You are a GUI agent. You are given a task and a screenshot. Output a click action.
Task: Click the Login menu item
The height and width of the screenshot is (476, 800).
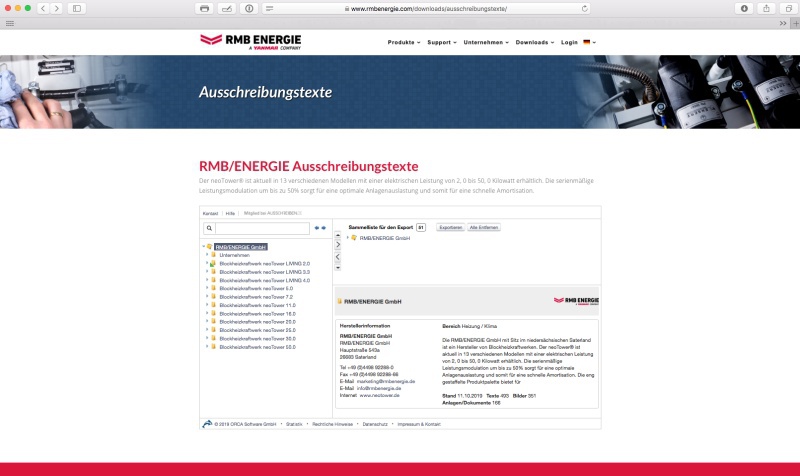pos(569,42)
